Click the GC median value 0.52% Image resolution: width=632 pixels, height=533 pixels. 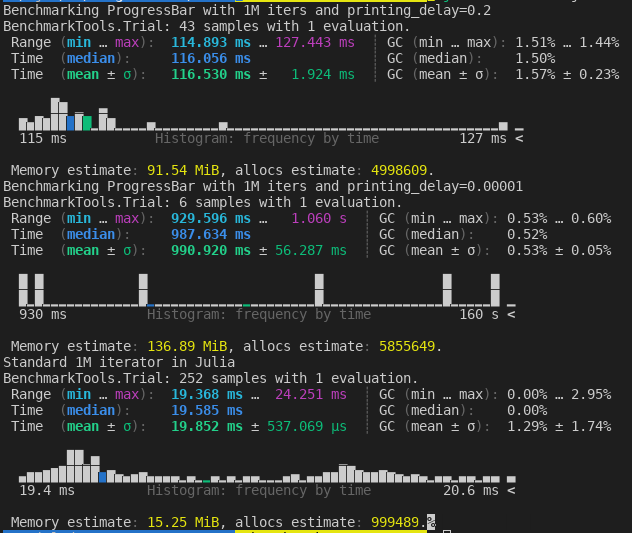point(527,235)
